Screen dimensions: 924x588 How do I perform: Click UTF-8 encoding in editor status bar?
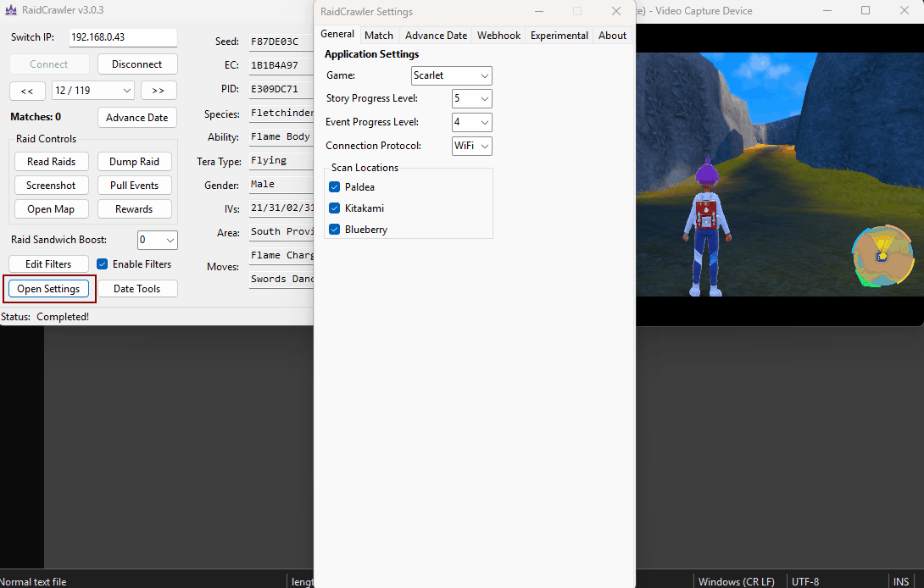pyautogui.click(x=805, y=581)
